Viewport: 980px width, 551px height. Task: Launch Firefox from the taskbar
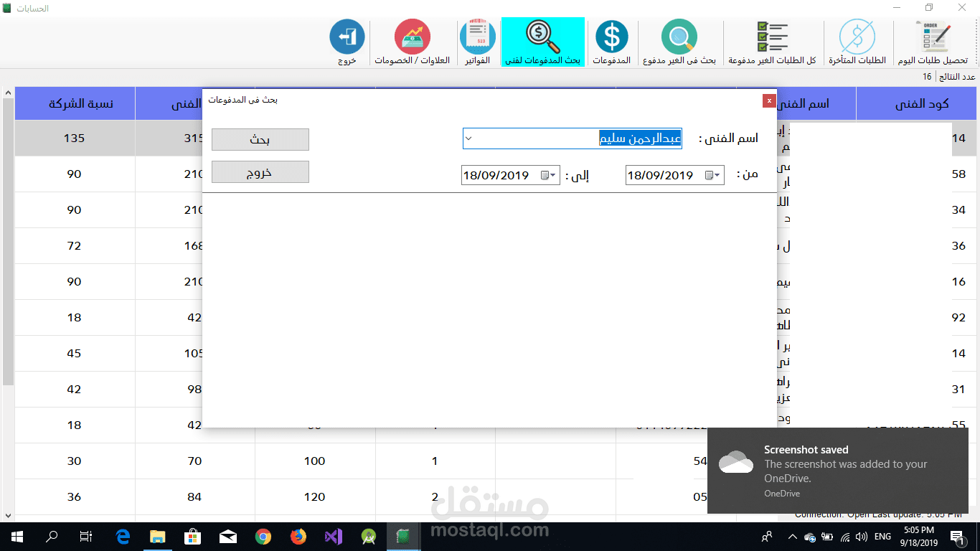(x=298, y=536)
